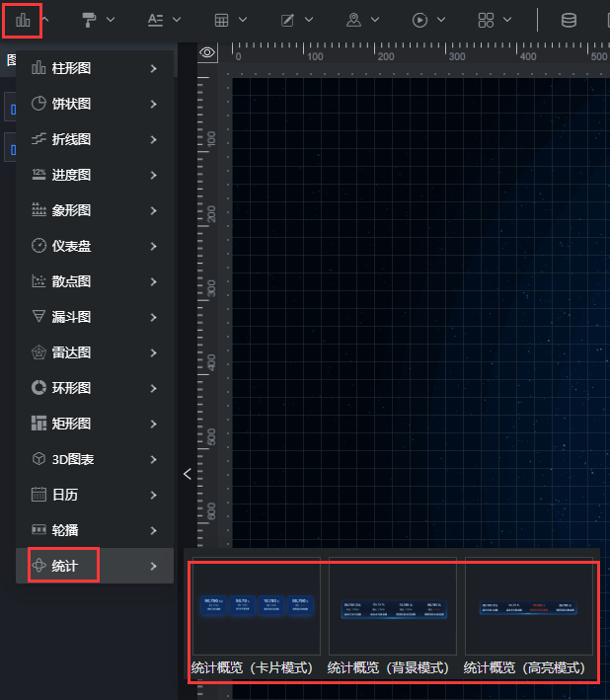Click the map pin components icon
The height and width of the screenshot is (700, 610).
[353, 20]
